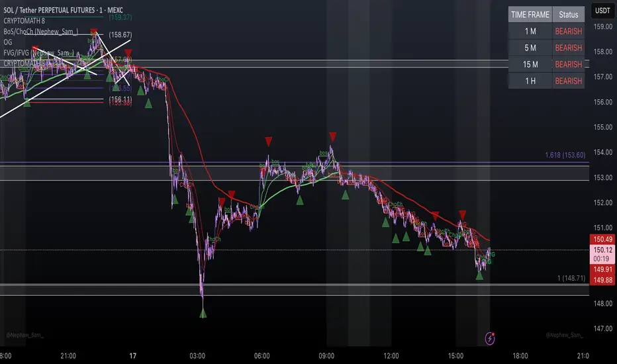
Task: Click the (158.67) level label
Action: 120,34
